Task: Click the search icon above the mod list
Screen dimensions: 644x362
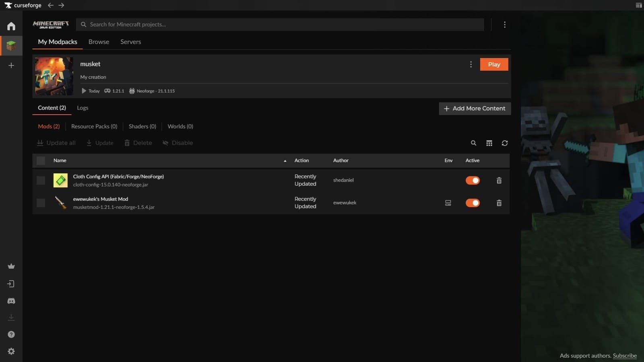Action: click(x=473, y=143)
